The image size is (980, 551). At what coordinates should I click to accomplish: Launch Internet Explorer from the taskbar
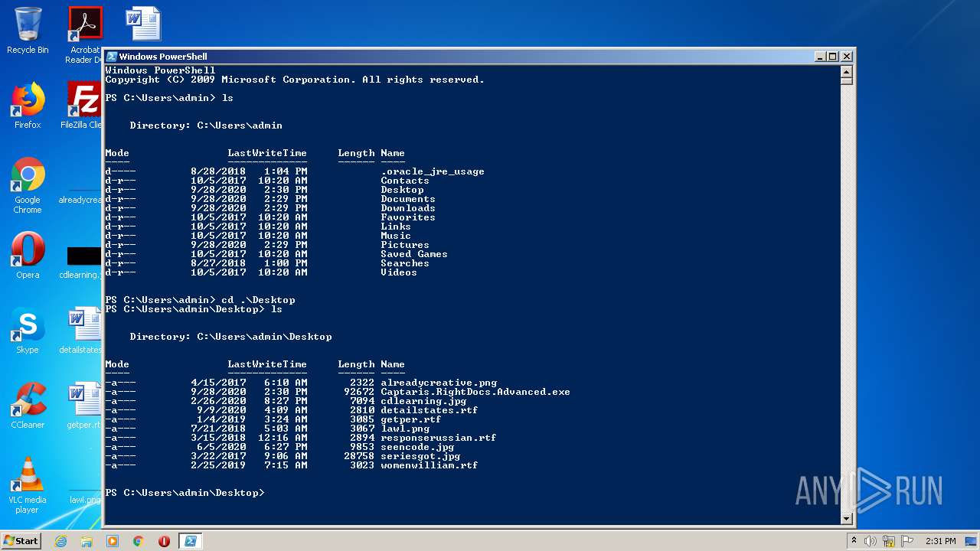click(60, 541)
